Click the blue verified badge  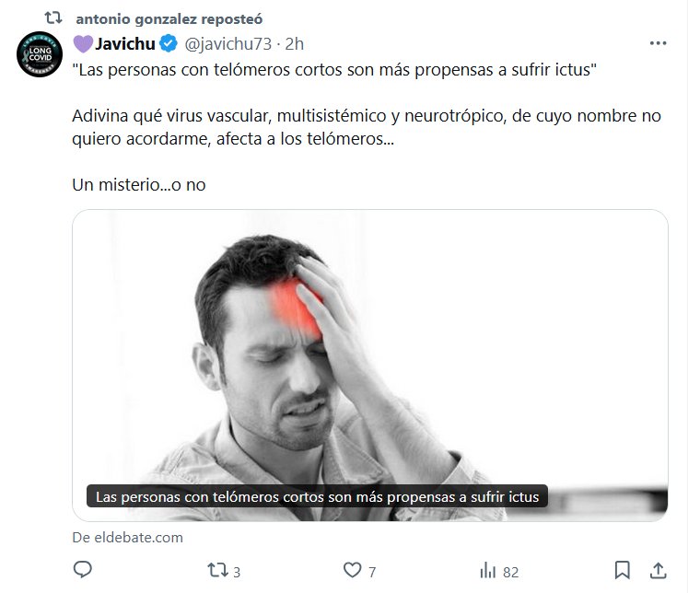pos(169,43)
